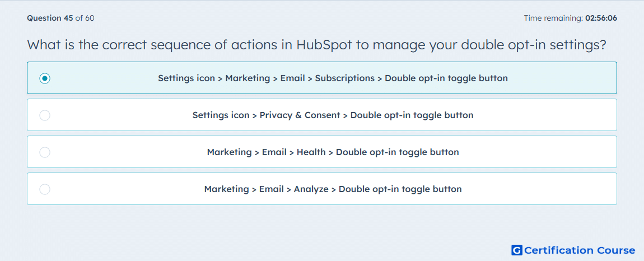Click the bold Question 45 counter label
This screenshot has height=261, width=644.
pyautogui.click(x=50, y=18)
